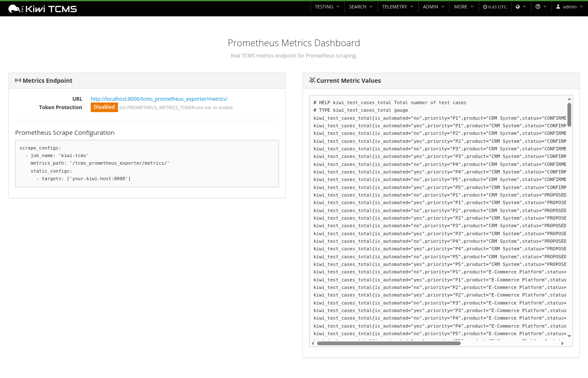Click the Prometheus Metrics Dashboard title
Viewport: 588px width, 378px height.
(294, 43)
